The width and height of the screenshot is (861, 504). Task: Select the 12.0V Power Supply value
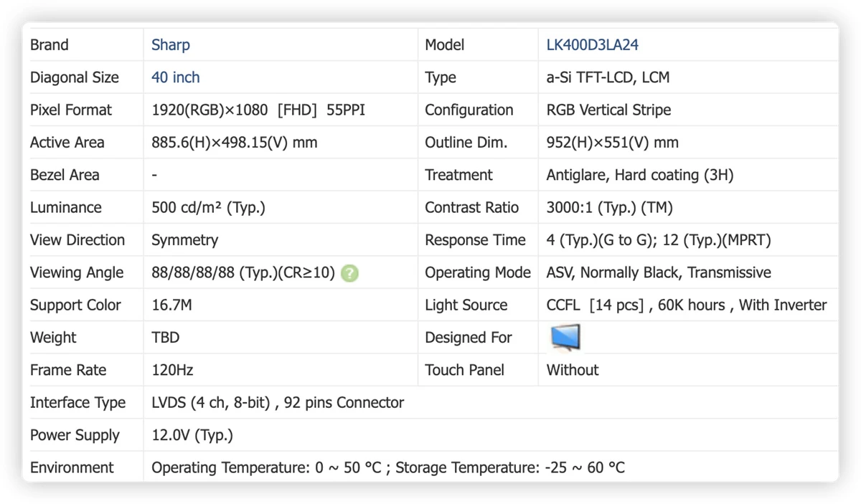pos(192,435)
